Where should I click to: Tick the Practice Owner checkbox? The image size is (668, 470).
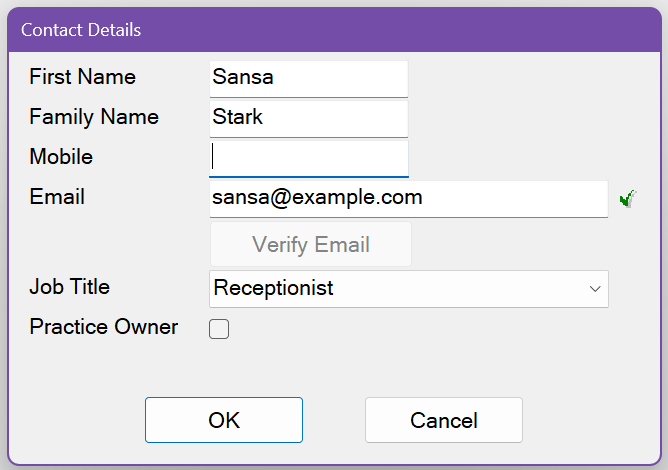click(x=219, y=329)
